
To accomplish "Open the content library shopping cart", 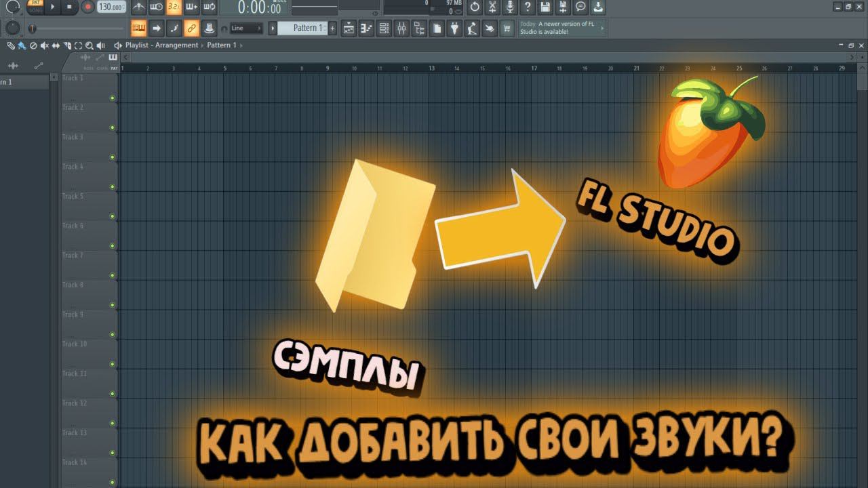I will 507,28.
